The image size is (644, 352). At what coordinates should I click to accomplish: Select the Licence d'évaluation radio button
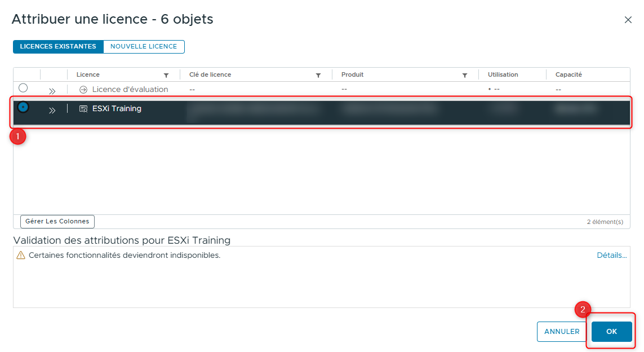point(23,88)
